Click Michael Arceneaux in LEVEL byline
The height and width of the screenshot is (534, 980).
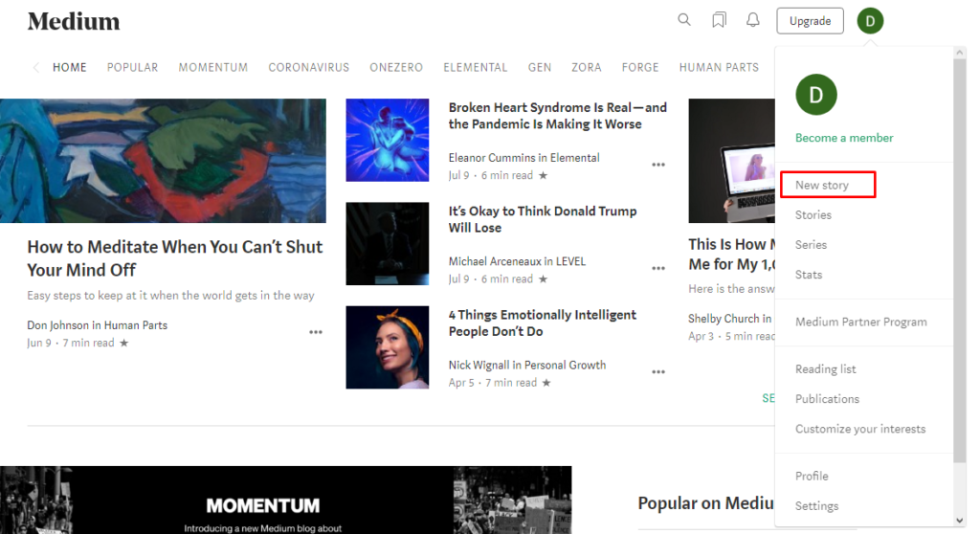517,261
